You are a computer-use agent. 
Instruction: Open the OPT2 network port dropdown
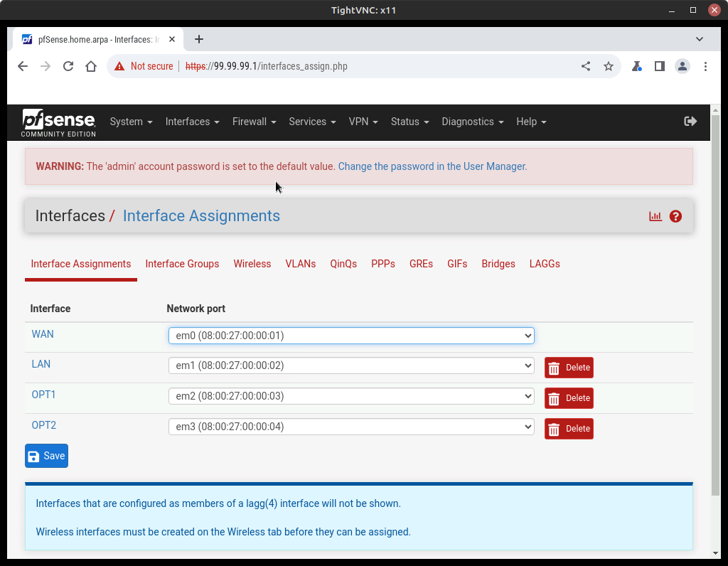pyautogui.click(x=351, y=427)
